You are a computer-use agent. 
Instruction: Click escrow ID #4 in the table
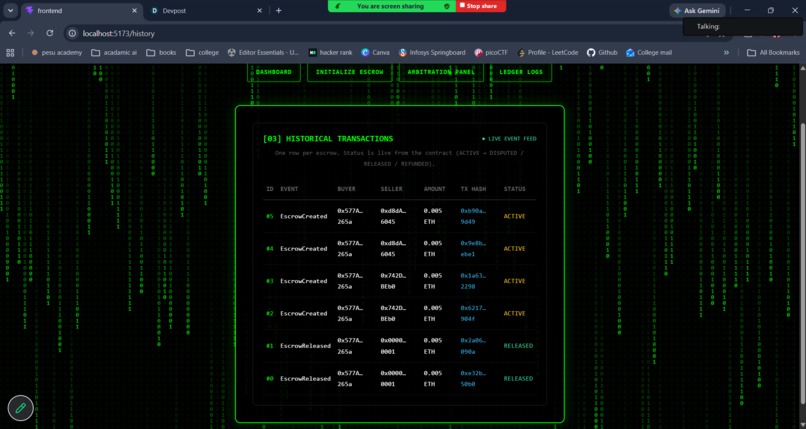(270, 249)
